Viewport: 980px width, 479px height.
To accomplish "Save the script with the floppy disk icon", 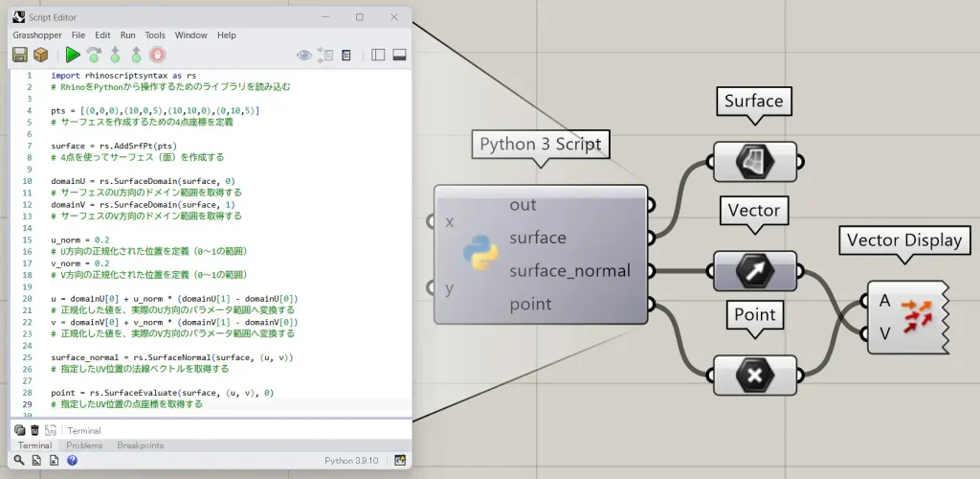I will coord(20,55).
